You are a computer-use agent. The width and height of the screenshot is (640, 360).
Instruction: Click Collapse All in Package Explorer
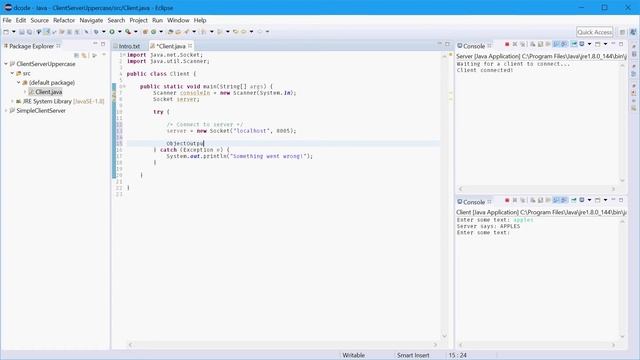(76, 55)
